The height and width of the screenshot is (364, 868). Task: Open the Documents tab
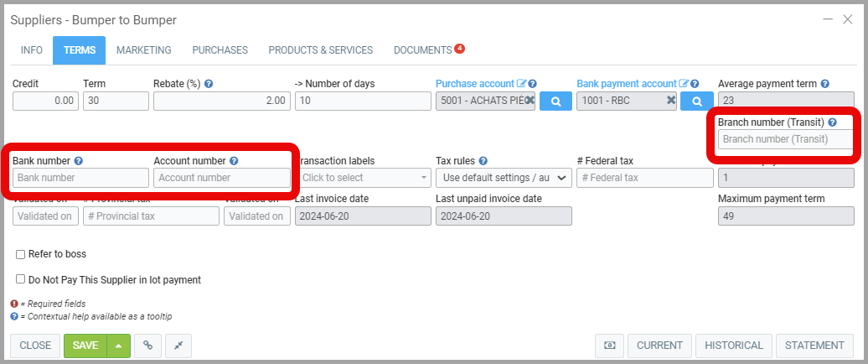pyautogui.click(x=423, y=50)
